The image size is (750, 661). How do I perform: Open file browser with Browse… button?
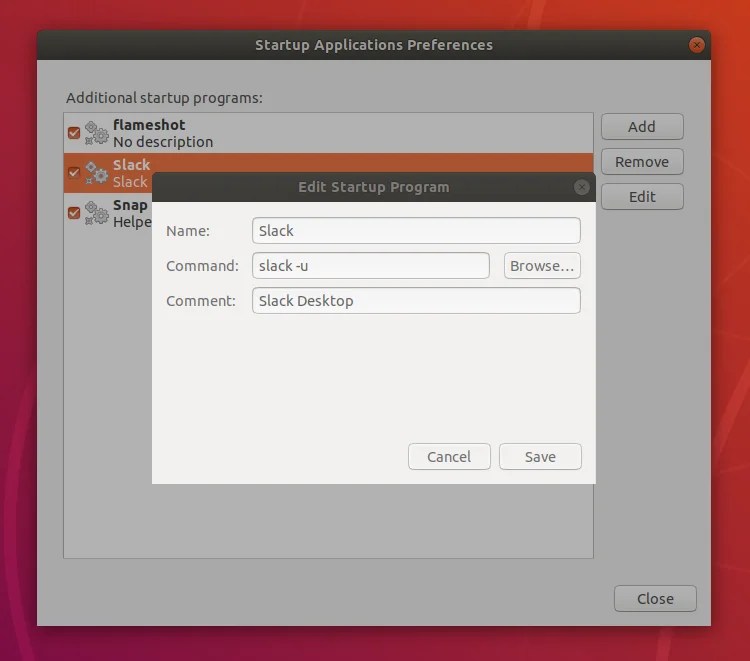click(542, 265)
